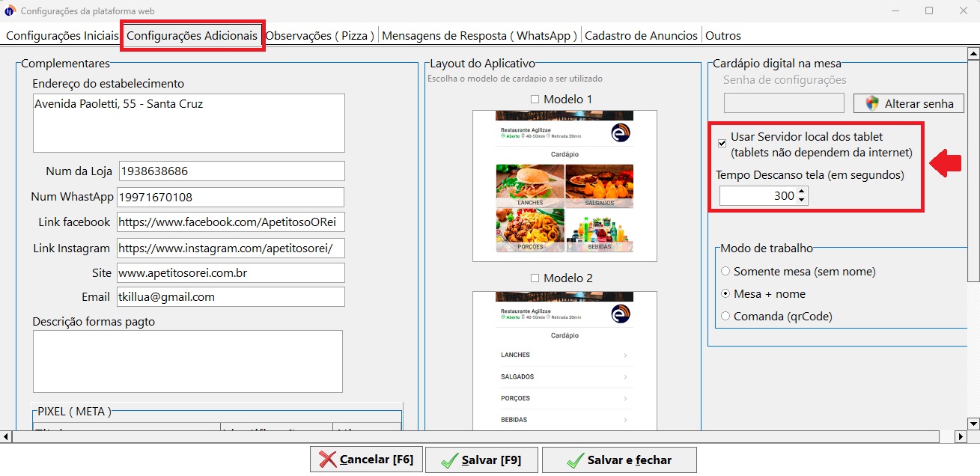Image resolution: width=980 pixels, height=476 pixels.
Task: Enable the Modelo 1 checkbox
Action: pos(535,99)
